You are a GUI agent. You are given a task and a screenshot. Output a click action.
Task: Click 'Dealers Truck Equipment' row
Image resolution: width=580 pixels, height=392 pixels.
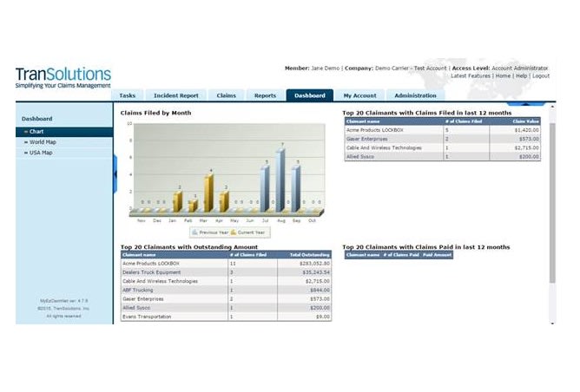tap(226, 272)
